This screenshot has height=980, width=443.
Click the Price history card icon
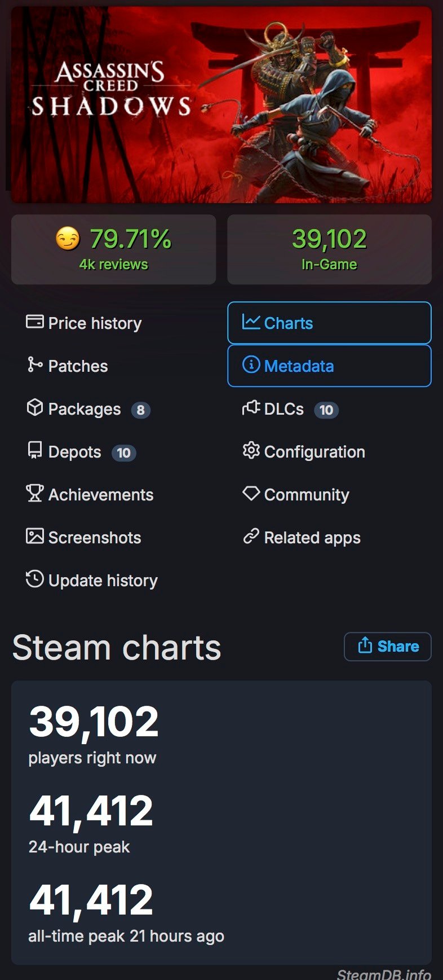35,322
